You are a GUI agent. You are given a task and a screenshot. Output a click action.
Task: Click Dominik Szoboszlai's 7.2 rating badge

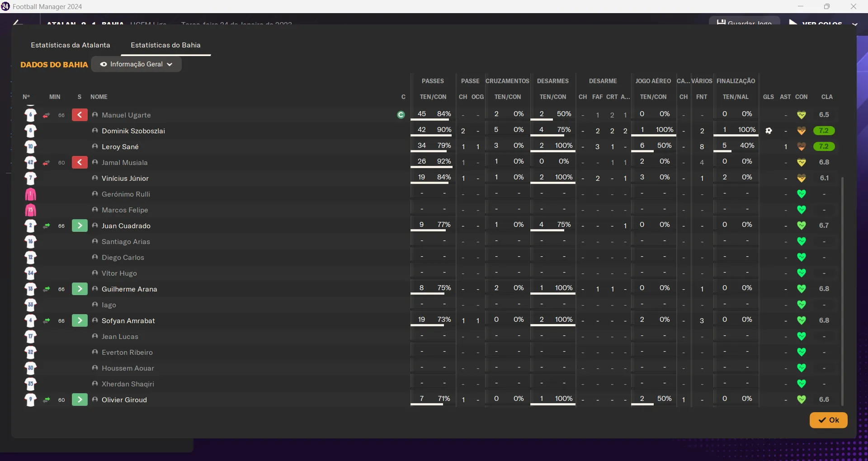tap(824, 131)
